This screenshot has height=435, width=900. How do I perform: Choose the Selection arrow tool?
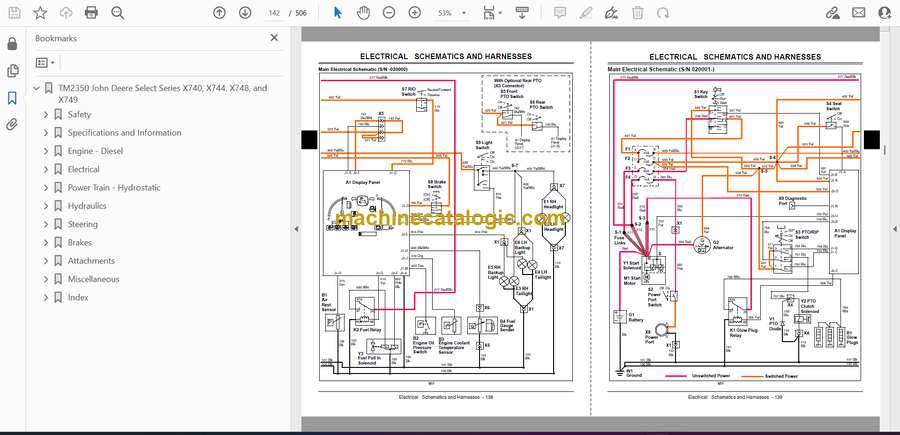coord(338,13)
